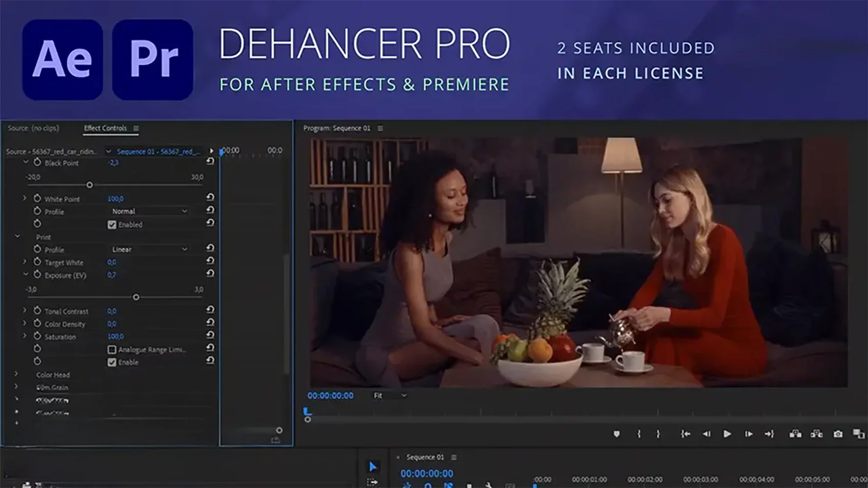This screenshot has height=488, width=868.
Task: Open the Fit zoom level dropdown
Action: point(390,396)
